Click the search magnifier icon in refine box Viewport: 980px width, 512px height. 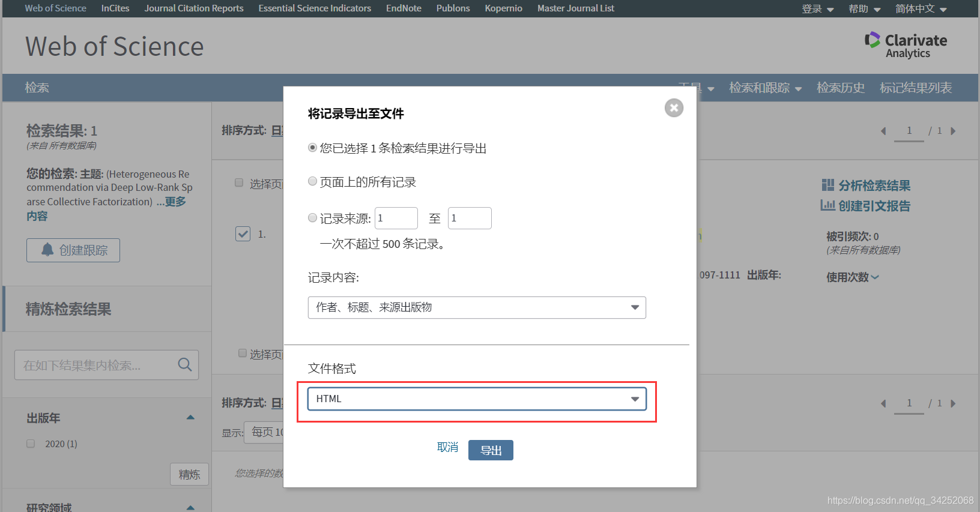click(185, 365)
